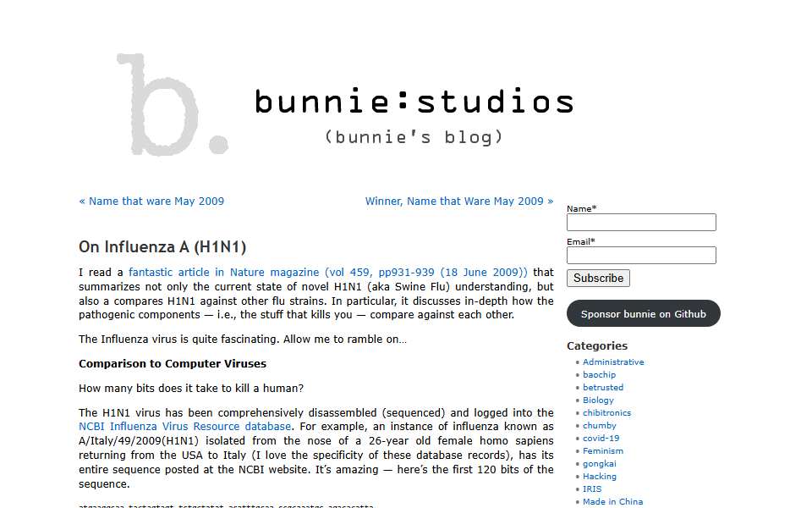This screenshot has height=508, width=812.
Task: Open the betrusted category
Action: [603, 387]
